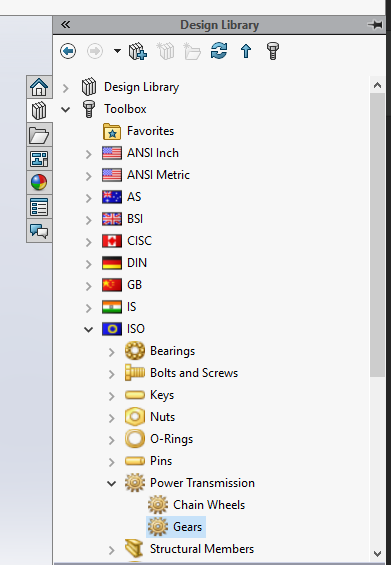Click the Australian flag AS icon
Viewport: 391px width, 565px height.
pos(112,197)
